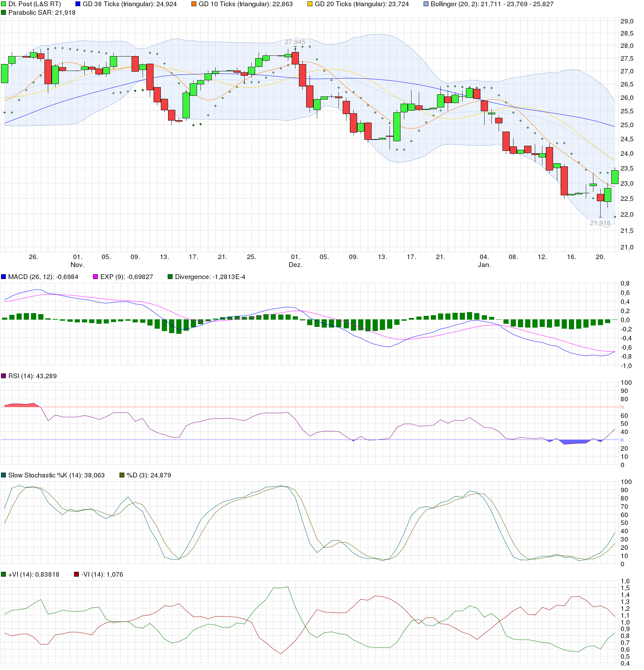Click the light-blue Bollinger legend swatch
The height and width of the screenshot is (670, 644).
[x=426, y=4]
